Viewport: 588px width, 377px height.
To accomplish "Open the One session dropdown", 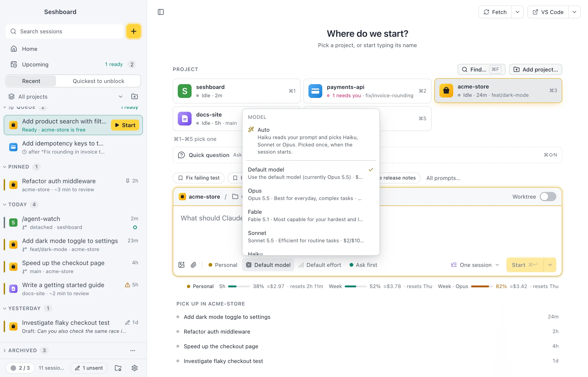I will click(475, 265).
